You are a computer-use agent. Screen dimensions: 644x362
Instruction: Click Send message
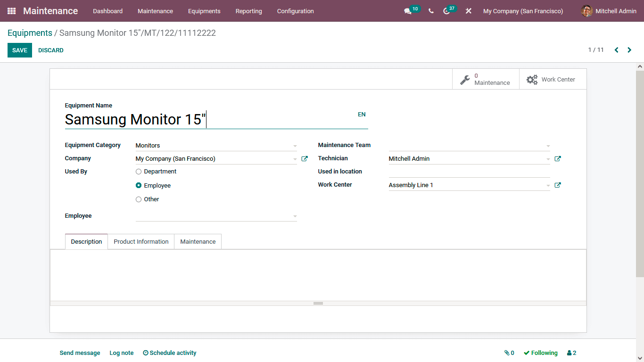[80, 353]
